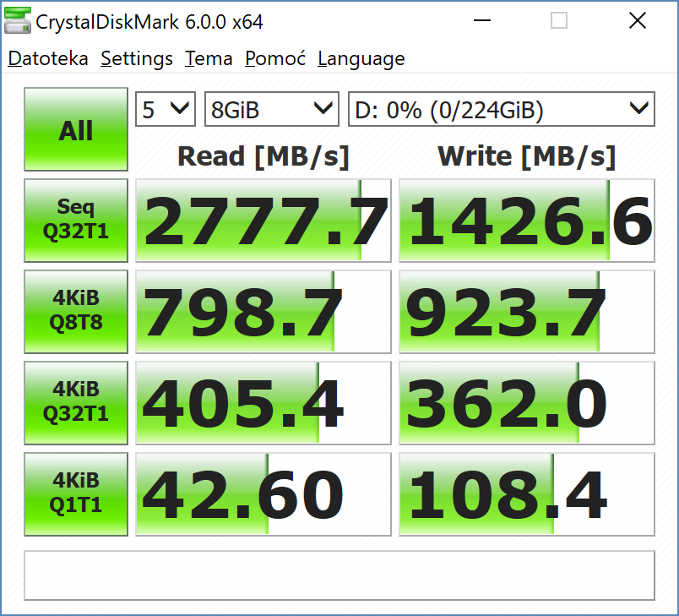Image resolution: width=679 pixels, height=616 pixels.
Task: Click the Write [MB/s] column header
Action: point(527,156)
